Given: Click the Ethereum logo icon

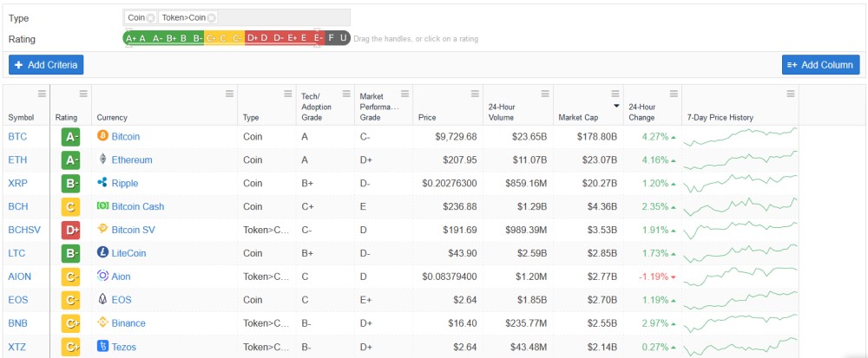Looking at the screenshot, I should 102,159.
